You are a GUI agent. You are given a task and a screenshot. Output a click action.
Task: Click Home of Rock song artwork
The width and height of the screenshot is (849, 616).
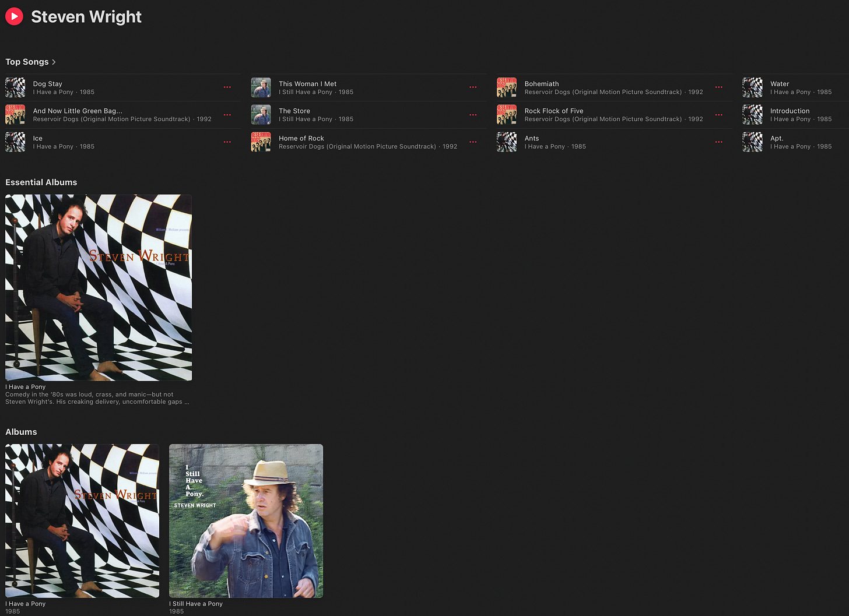(261, 142)
